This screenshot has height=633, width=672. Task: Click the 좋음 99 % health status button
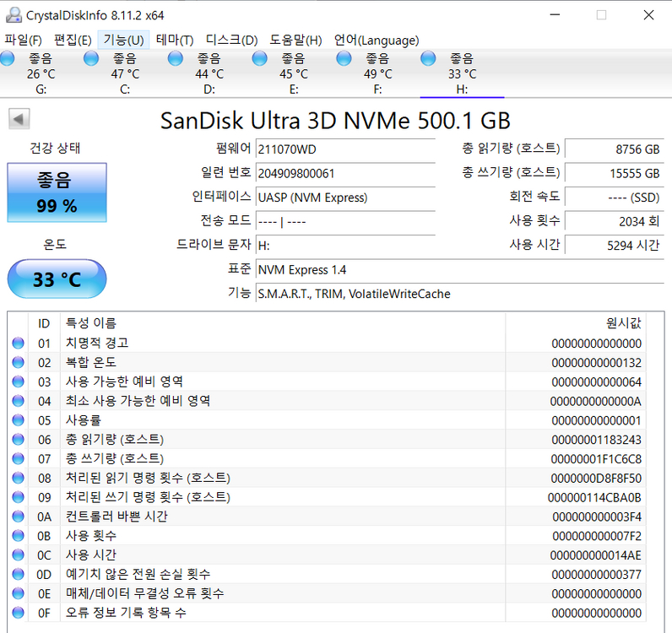tap(57, 192)
